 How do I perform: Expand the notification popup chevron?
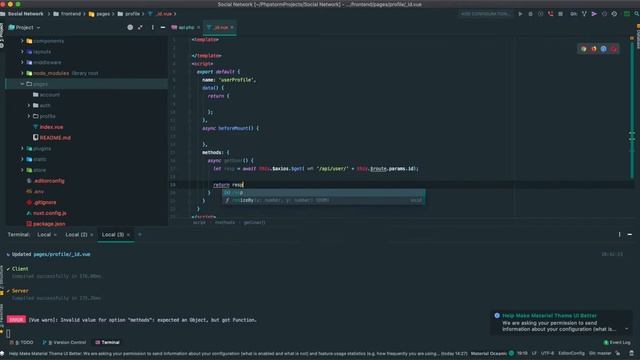pos(627,329)
